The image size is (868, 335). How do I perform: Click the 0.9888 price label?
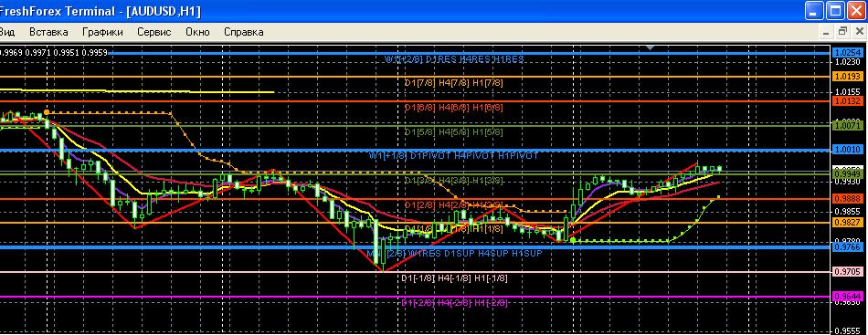848,198
